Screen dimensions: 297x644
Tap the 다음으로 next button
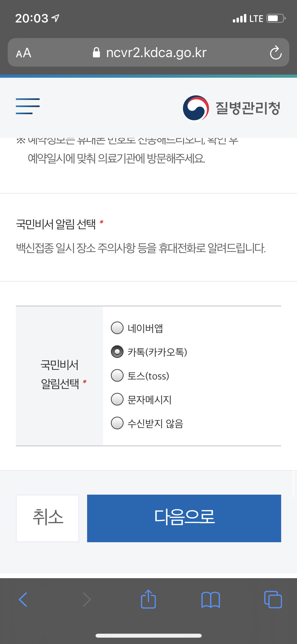tap(184, 518)
